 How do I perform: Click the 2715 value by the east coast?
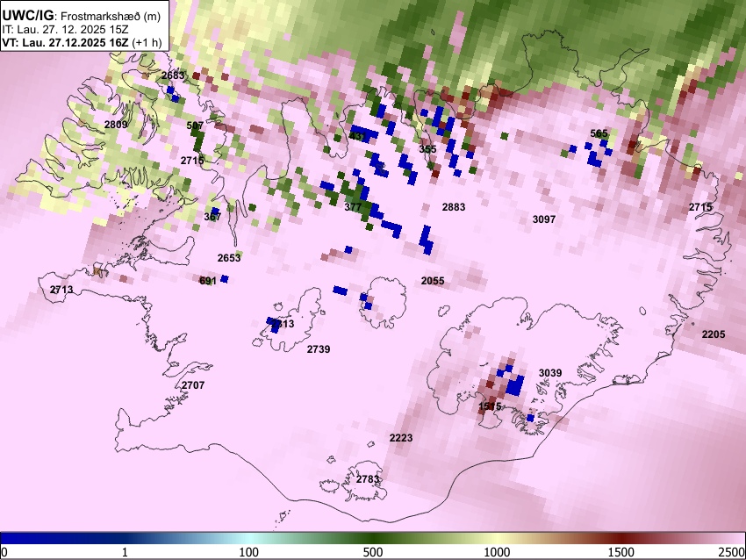point(701,207)
